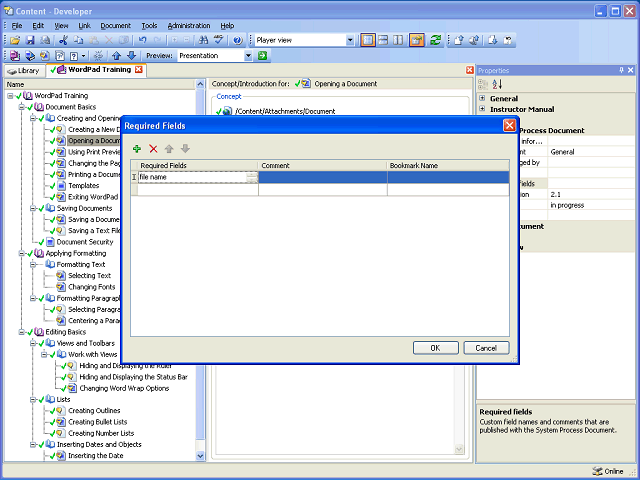The width and height of the screenshot is (640, 480).
Task: Click the Save floppy disk icon
Action: coord(30,40)
